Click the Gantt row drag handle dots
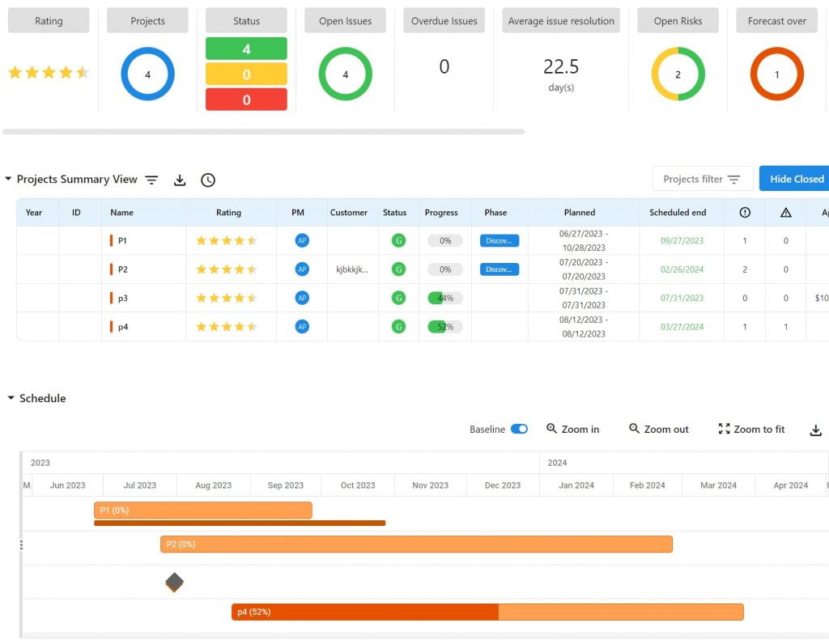 click(x=21, y=544)
